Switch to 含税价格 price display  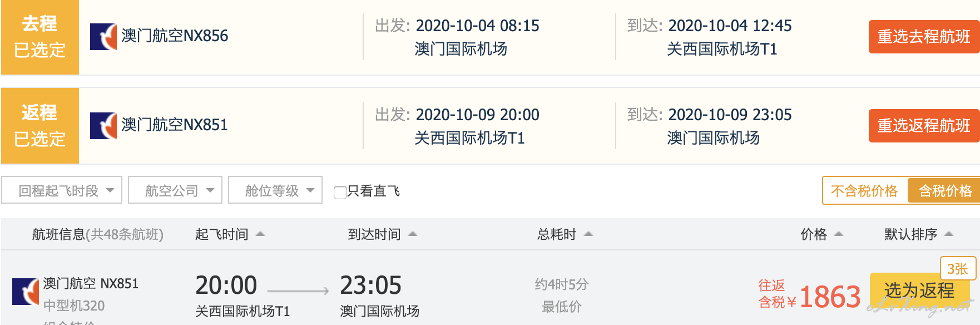point(944,191)
